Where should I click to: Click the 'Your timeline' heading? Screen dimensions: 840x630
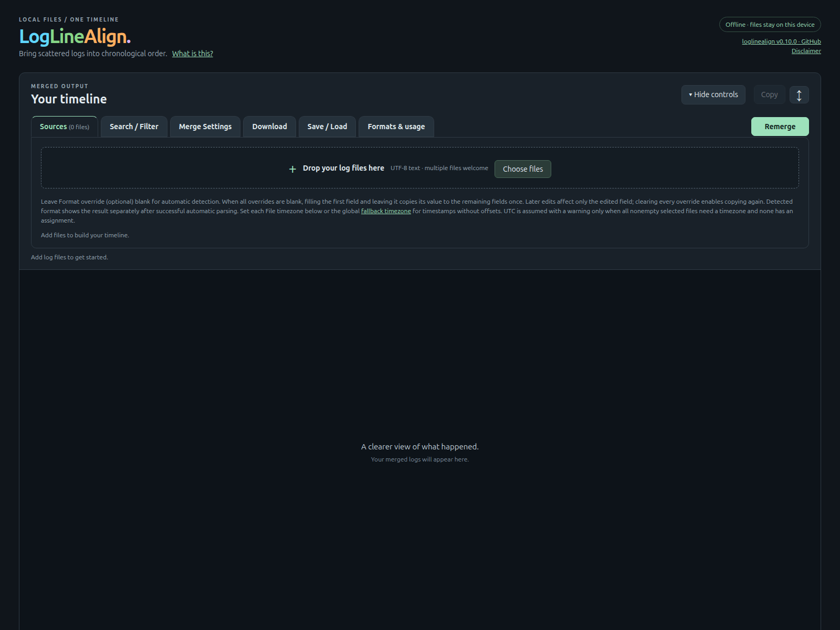[69, 99]
